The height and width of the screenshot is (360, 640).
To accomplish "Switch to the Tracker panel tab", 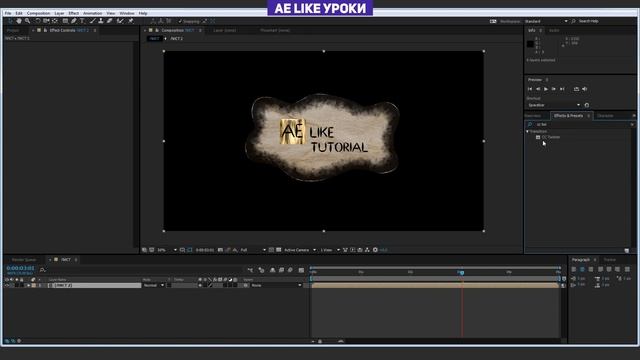I will (x=609, y=260).
